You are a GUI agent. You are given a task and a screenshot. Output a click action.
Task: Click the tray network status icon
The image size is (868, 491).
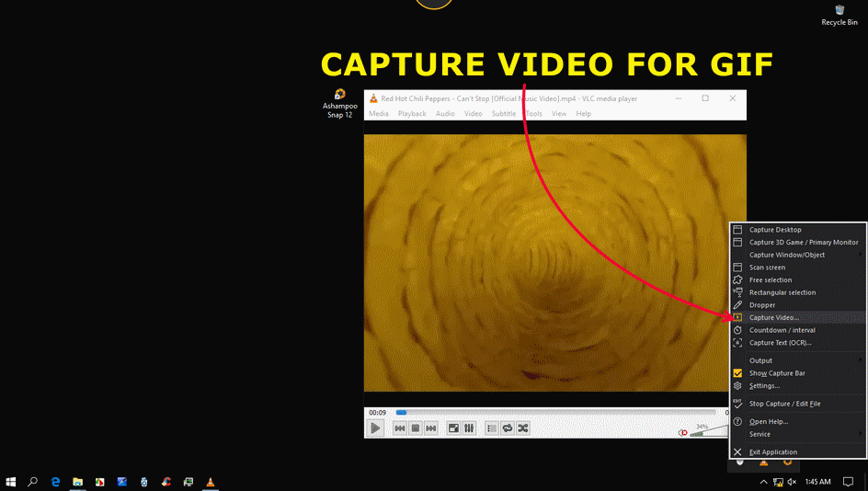778,482
